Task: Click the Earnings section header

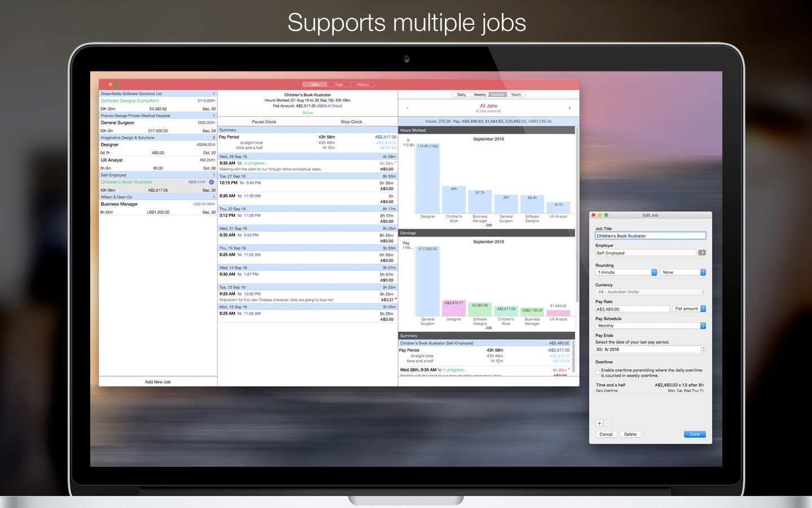Action: pos(487,233)
